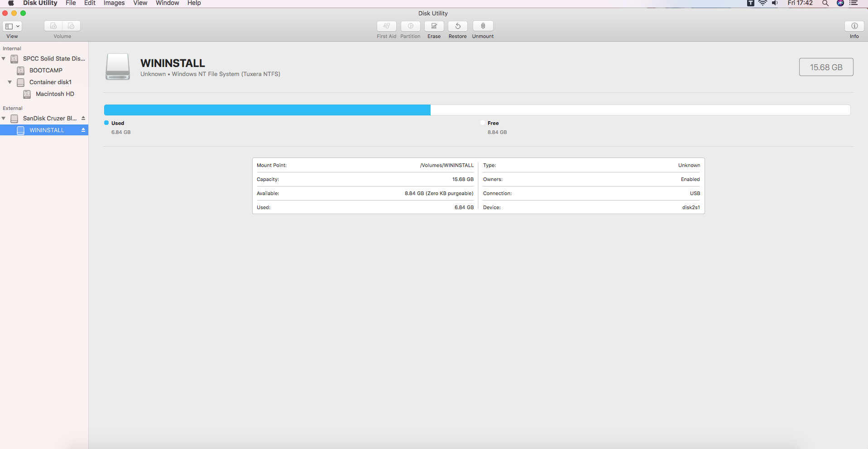This screenshot has width=868, height=449.
Task: Collapse the Container disk1 tree
Action: [x=10, y=82]
